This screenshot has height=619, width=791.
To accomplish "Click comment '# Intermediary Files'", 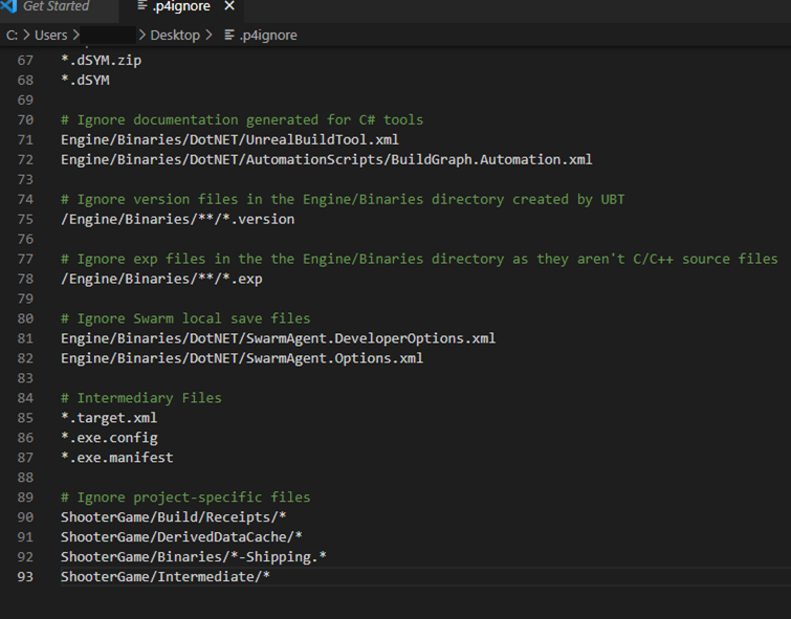I will click(x=141, y=398).
